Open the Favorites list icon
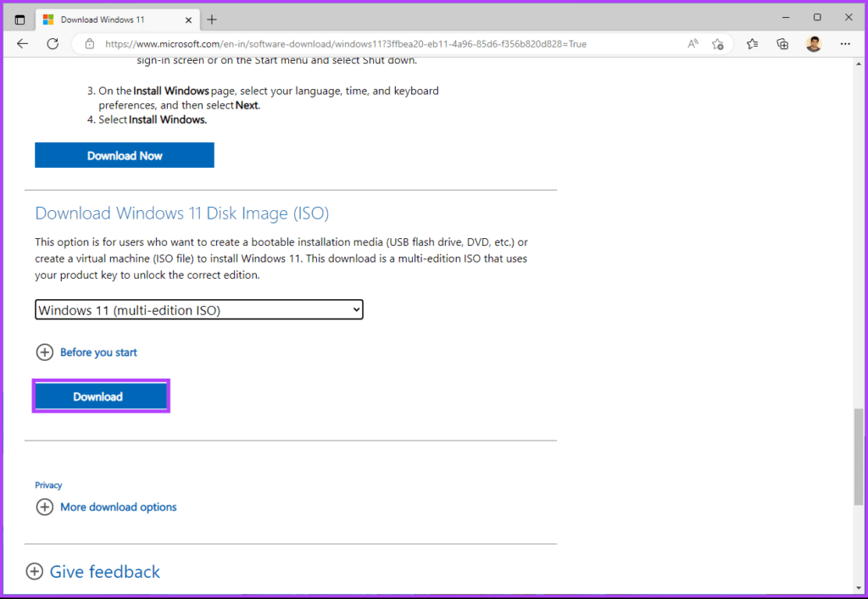The width and height of the screenshot is (868, 599). point(753,44)
